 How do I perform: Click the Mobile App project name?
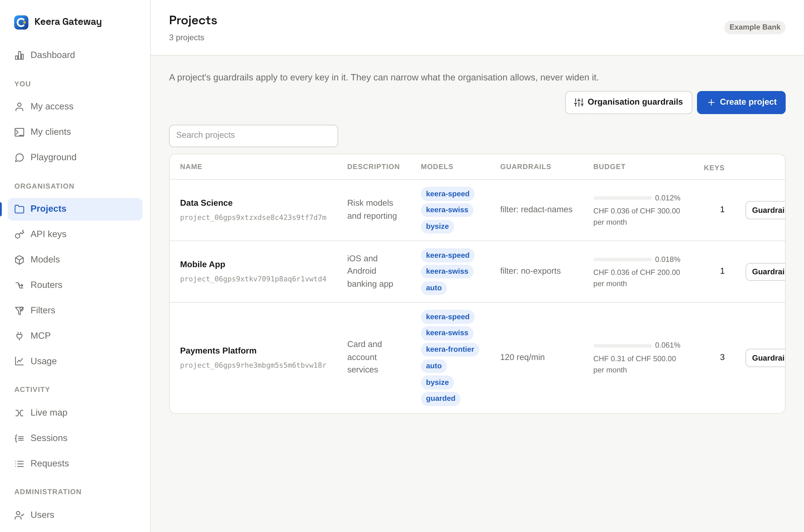tap(202, 264)
